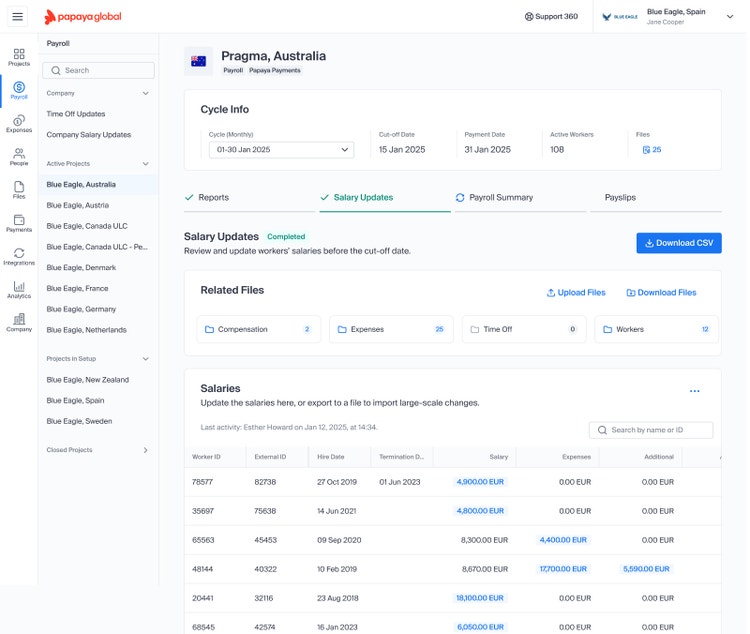
Task: Sort by the Hire Date column header
Action: click(x=331, y=457)
